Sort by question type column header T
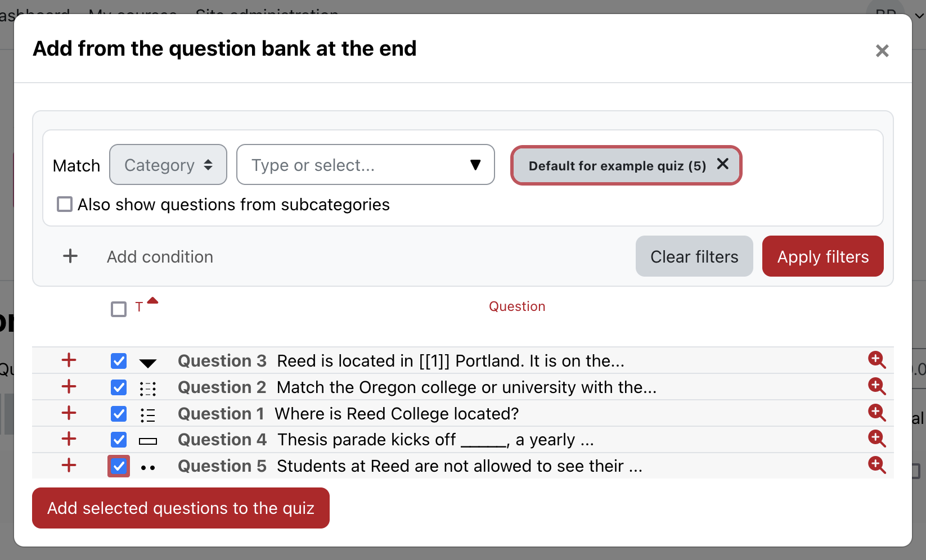The image size is (926, 560). pyautogui.click(x=139, y=308)
